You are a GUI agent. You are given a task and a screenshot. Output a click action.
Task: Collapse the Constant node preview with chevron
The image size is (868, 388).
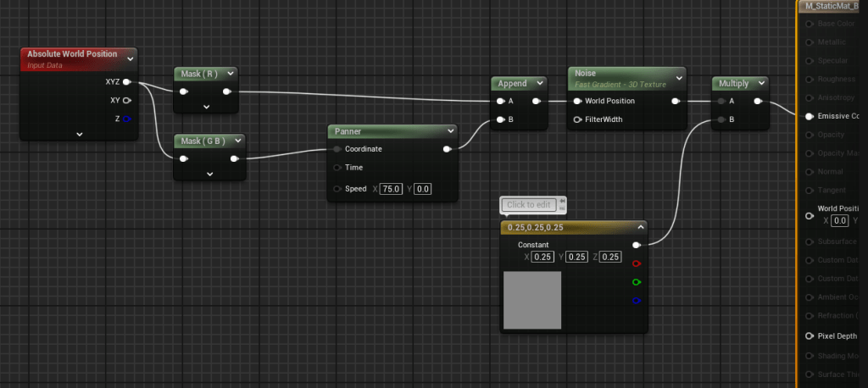coord(640,227)
